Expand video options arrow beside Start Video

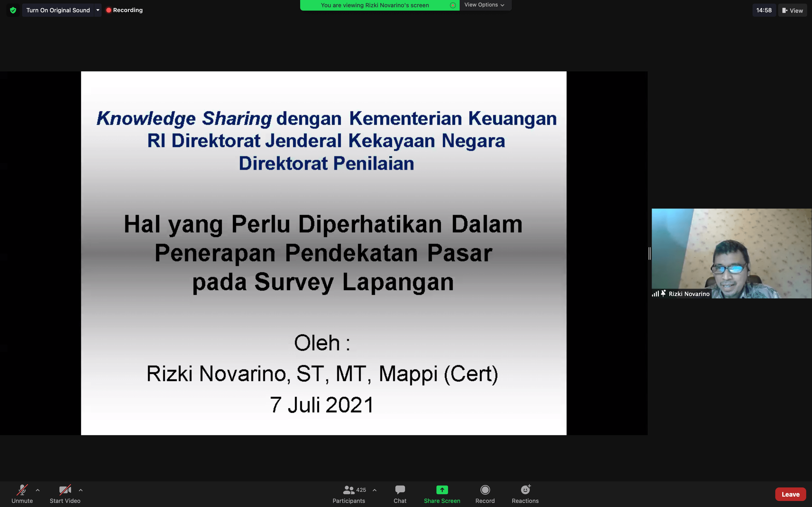tap(80, 490)
